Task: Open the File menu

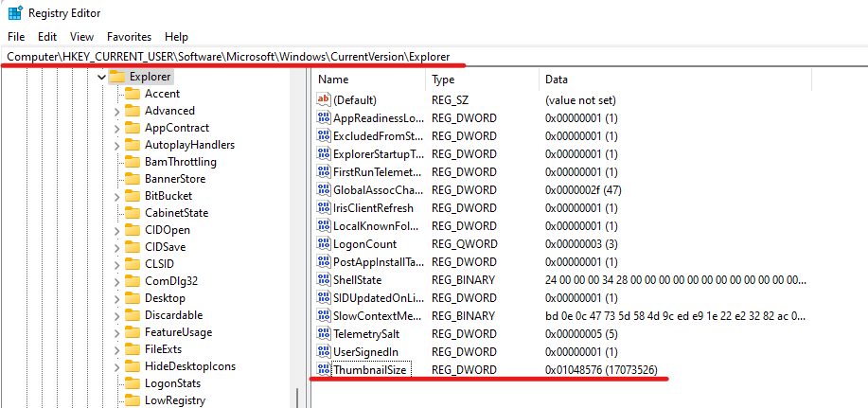Action: (16, 37)
